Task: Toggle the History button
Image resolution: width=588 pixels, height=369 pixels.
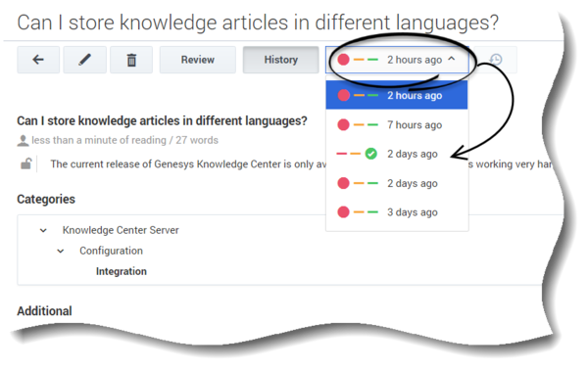Action: [281, 60]
